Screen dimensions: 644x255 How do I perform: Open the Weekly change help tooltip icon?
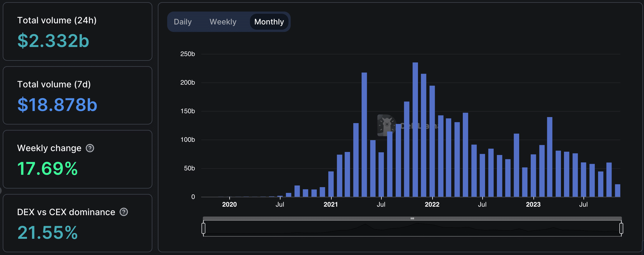[90, 148]
